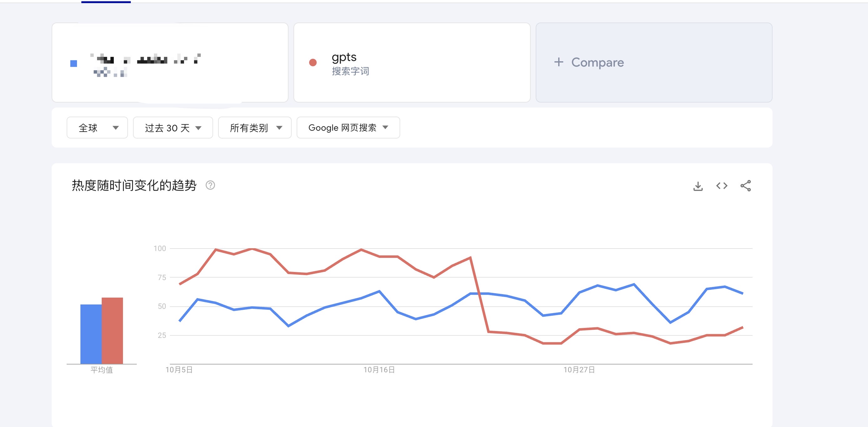
Task: Click the 10月16日 date label on the axis
Action: click(x=379, y=370)
